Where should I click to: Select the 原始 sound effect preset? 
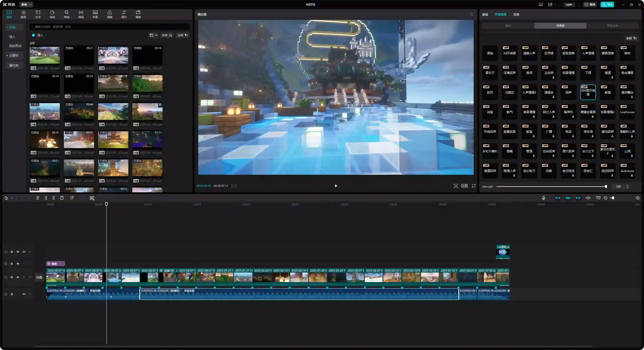click(x=490, y=53)
